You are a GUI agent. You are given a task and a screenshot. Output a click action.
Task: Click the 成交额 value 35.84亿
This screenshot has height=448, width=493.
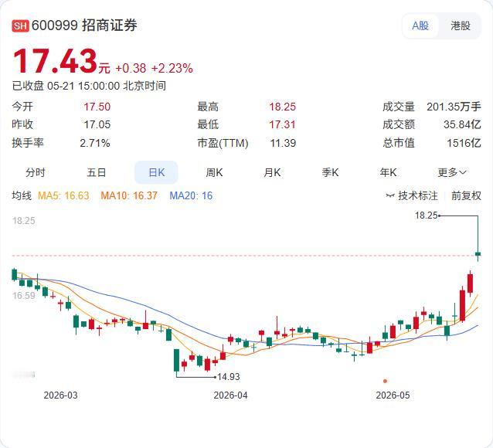pos(462,124)
